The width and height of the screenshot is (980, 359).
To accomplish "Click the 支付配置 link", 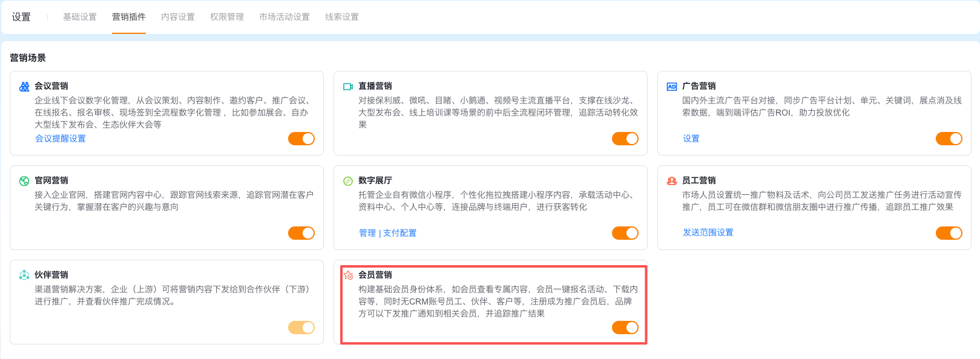I will (400, 233).
